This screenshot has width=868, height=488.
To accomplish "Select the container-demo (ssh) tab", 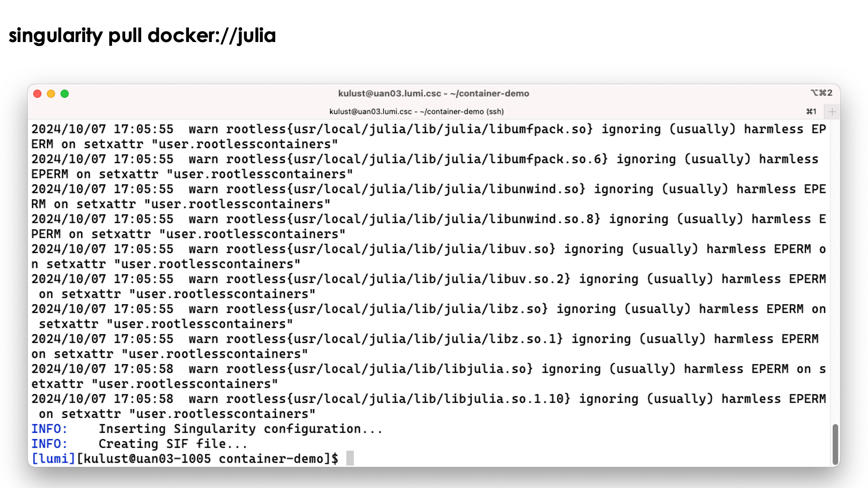I will coord(416,112).
